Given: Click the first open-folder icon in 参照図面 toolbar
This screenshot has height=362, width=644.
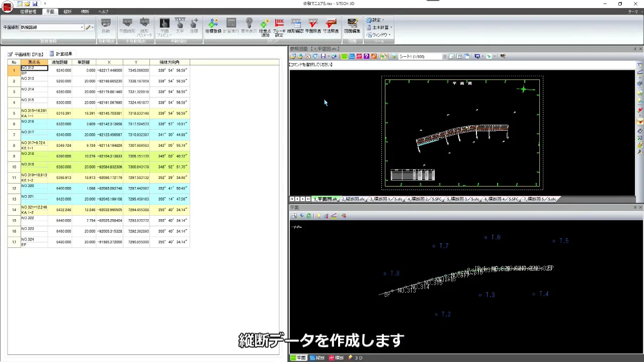Looking at the screenshot, I should [x=293, y=56].
